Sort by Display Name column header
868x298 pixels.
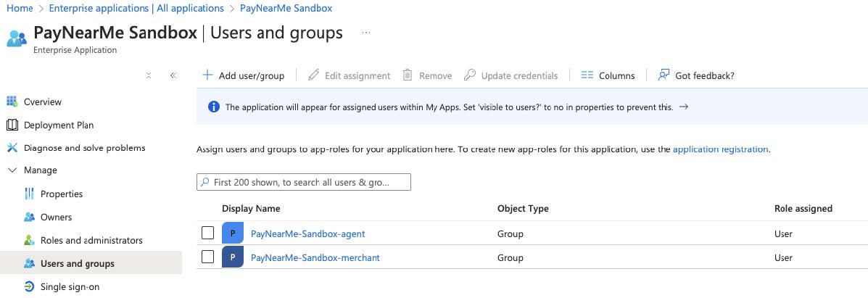pyautogui.click(x=251, y=209)
